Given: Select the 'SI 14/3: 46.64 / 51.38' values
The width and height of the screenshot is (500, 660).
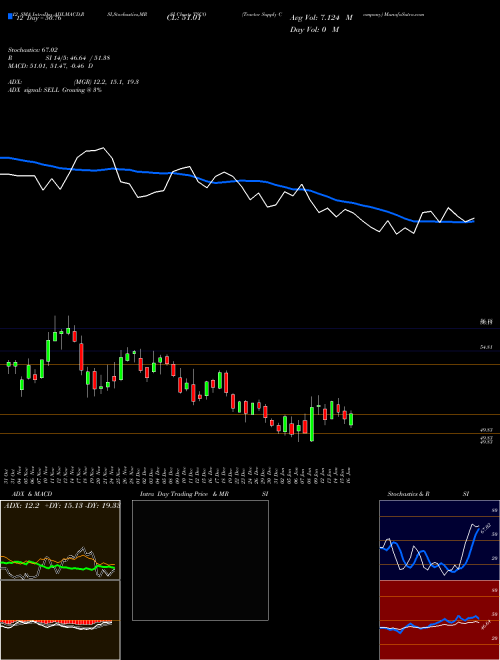Looking at the screenshot, I should pyautogui.click(x=78, y=58).
